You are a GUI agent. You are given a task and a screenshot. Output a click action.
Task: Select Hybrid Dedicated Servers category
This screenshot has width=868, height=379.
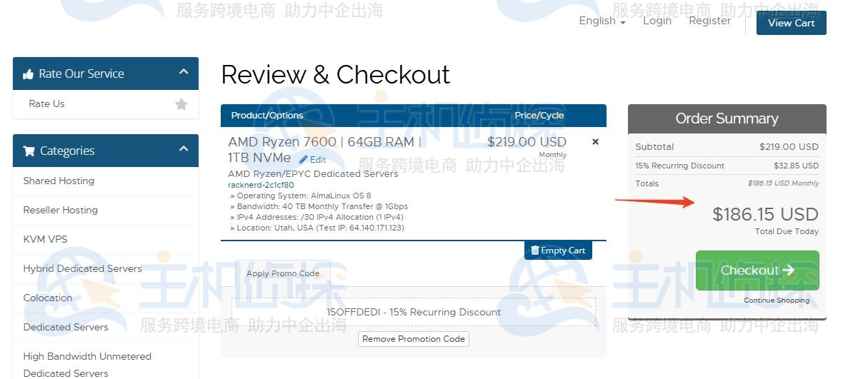(x=82, y=268)
